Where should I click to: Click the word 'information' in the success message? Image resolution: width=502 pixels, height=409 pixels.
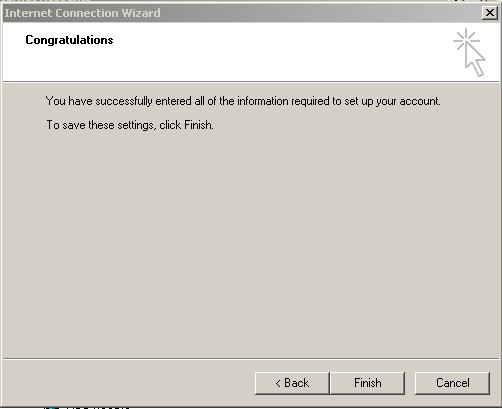263,101
